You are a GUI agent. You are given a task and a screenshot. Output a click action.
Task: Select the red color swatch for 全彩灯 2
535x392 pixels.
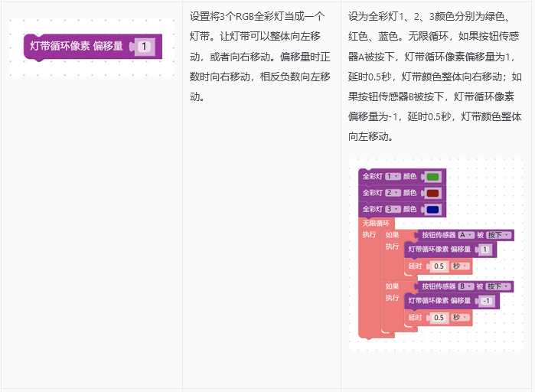(x=432, y=193)
